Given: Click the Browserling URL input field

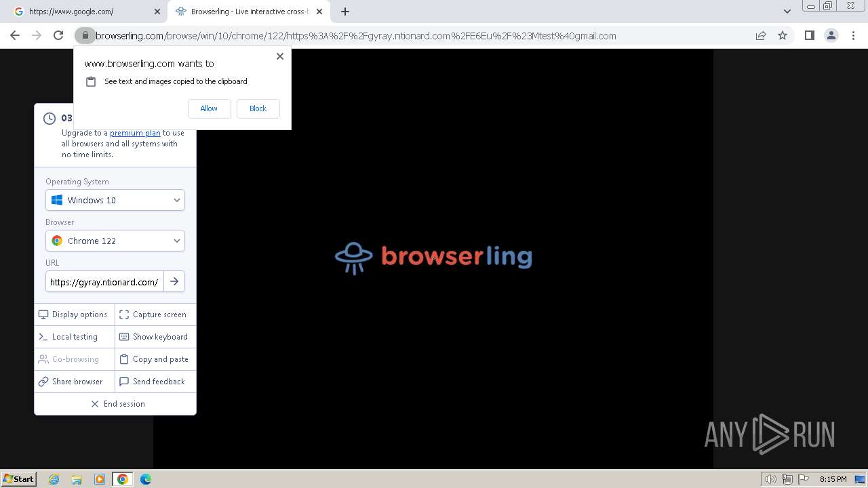Looking at the screenshot, I should [x=104, y=282].
